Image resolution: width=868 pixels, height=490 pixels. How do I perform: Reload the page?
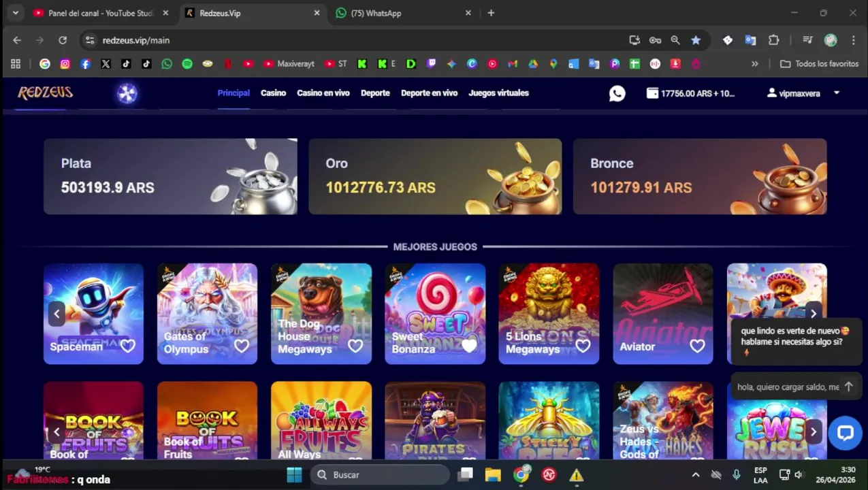point(63,40)
